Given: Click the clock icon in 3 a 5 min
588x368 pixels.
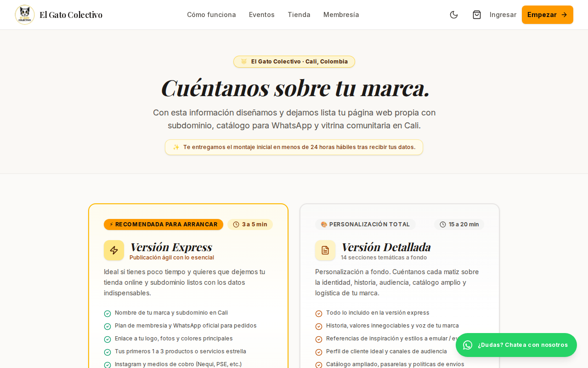Looking at the screenshot, I should 236,224.
